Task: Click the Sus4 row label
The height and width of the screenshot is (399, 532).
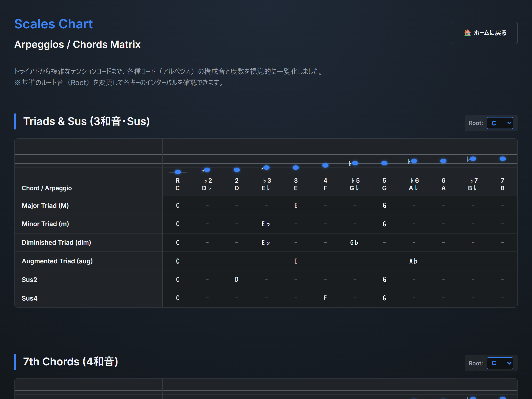Action: click(29, 298)
